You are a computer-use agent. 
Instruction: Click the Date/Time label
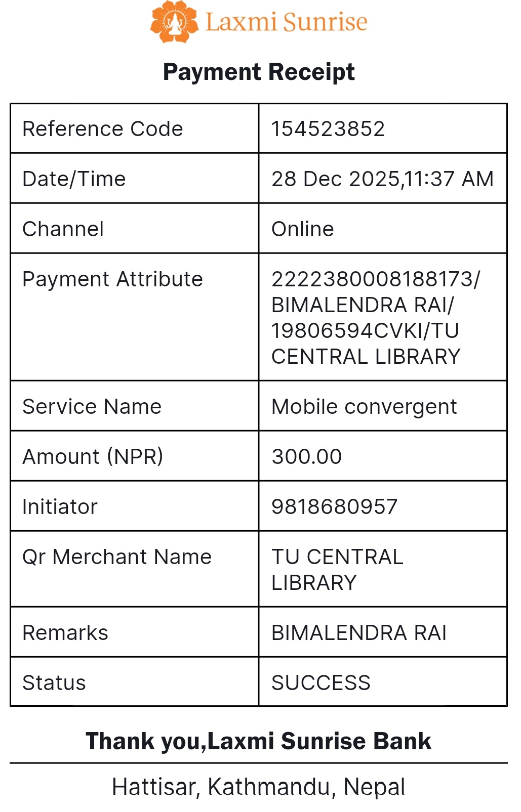[74, 179]
